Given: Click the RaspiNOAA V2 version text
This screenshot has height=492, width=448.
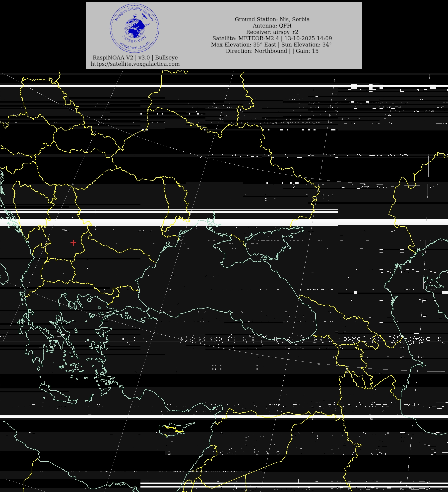Looking at the screenshot, I should pos(135,58).
